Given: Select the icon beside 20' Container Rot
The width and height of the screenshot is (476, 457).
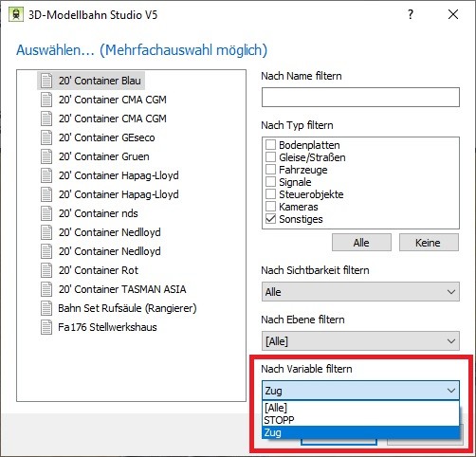Looking at the screenshot, I should tap(46, 270).
